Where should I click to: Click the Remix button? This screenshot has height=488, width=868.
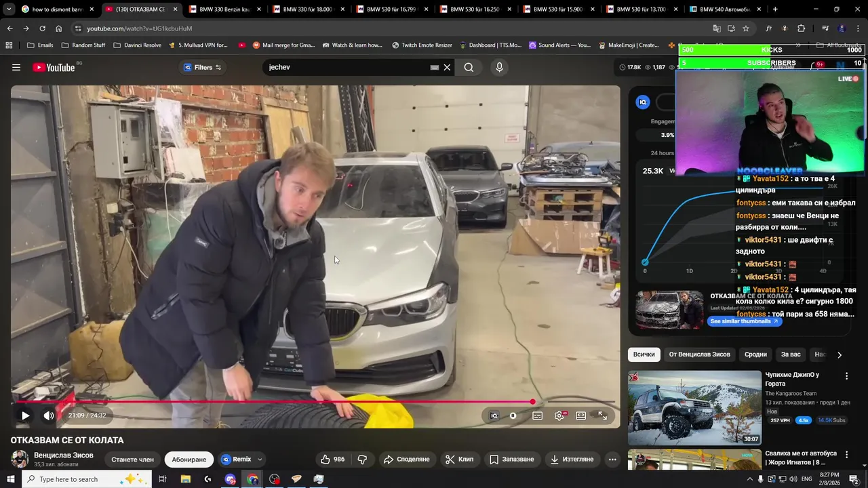236,459
